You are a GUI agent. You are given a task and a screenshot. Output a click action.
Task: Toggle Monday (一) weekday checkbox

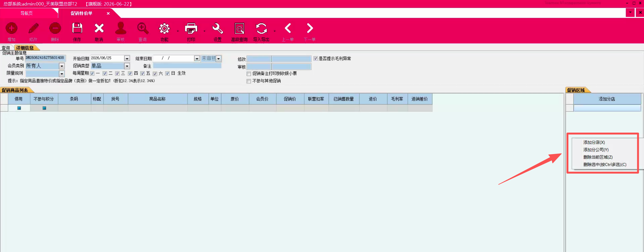click(x=92, y=73)
